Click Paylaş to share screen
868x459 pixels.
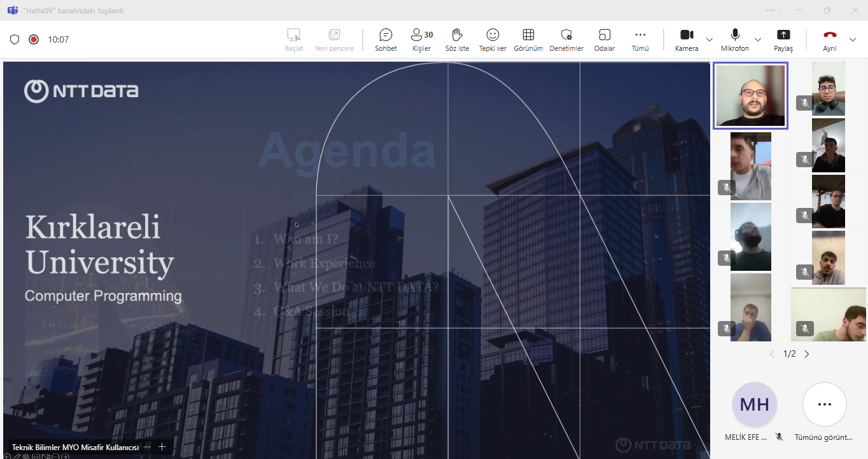tap(783, 39)
